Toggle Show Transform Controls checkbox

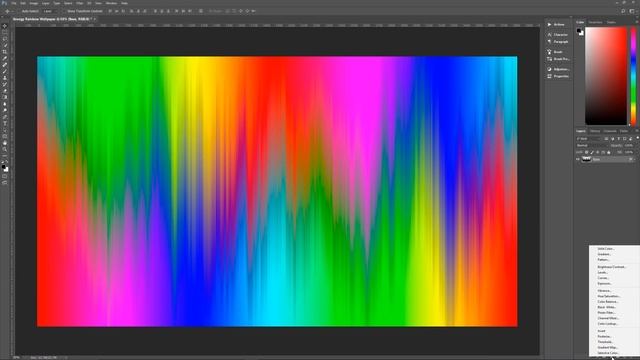tap(64, 11)
